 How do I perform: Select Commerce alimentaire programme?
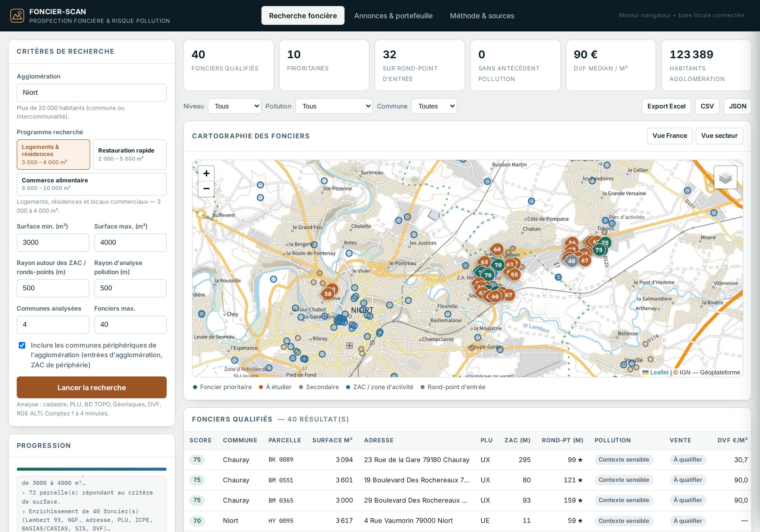(x=92, y=184)
